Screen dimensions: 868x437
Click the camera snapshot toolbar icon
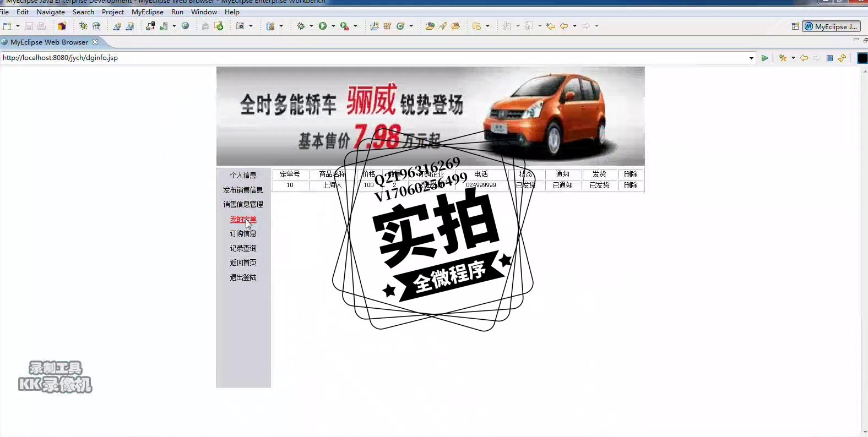[240, 26]
